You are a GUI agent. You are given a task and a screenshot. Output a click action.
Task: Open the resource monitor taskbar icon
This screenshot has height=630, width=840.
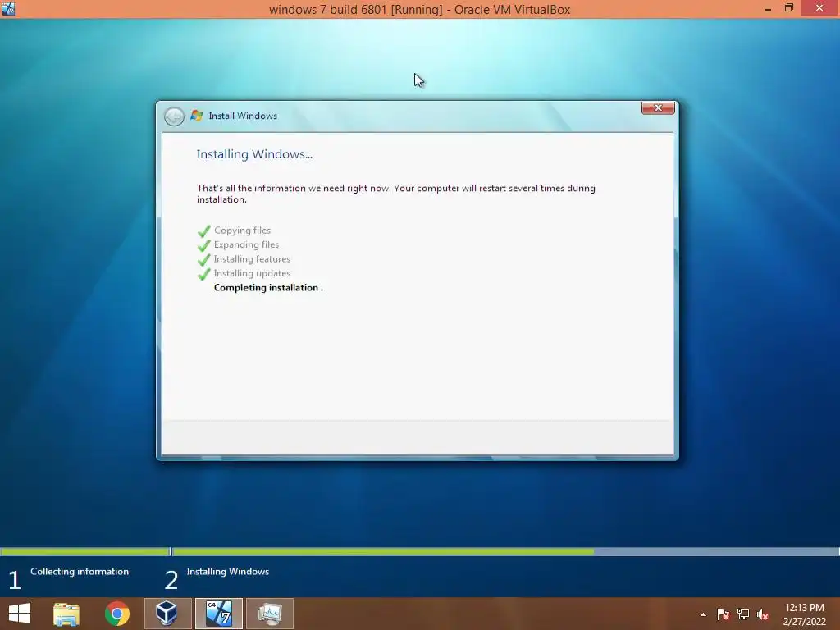pos(269,614)
